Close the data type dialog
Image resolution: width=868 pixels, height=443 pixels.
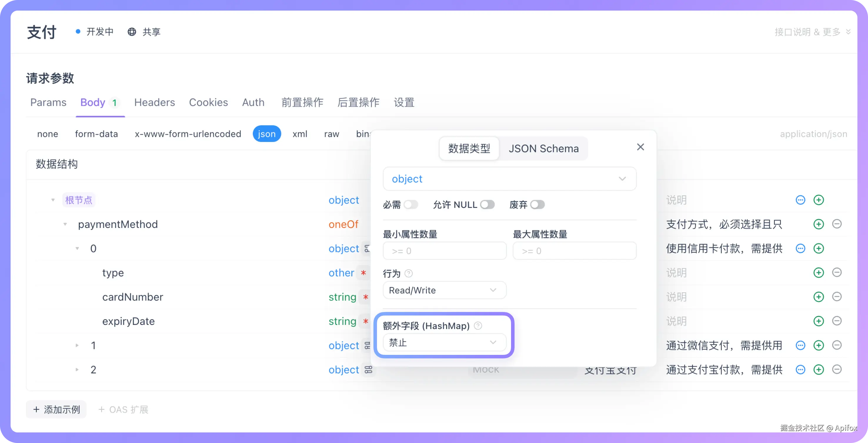pyautogui.click(x=640, y=147)
